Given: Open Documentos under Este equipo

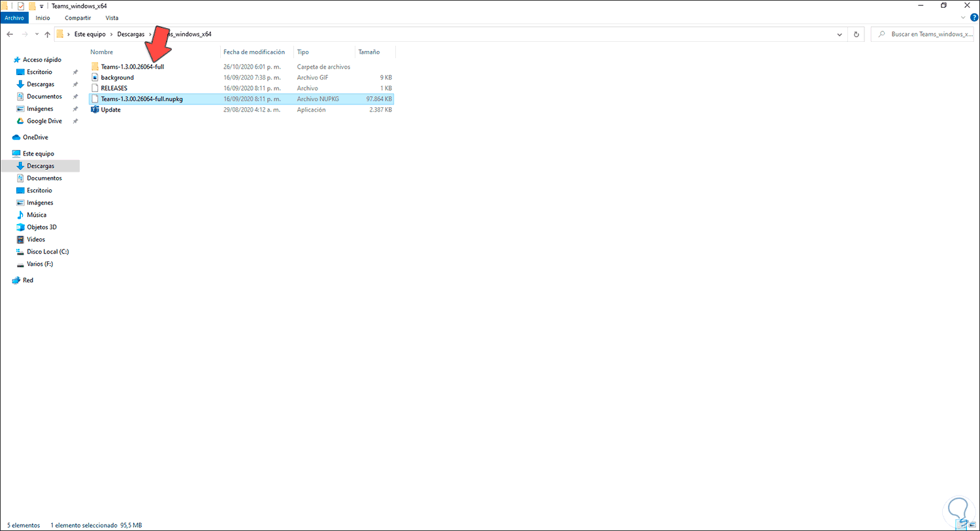Looking at the screenshot, I should coord(44,178).
